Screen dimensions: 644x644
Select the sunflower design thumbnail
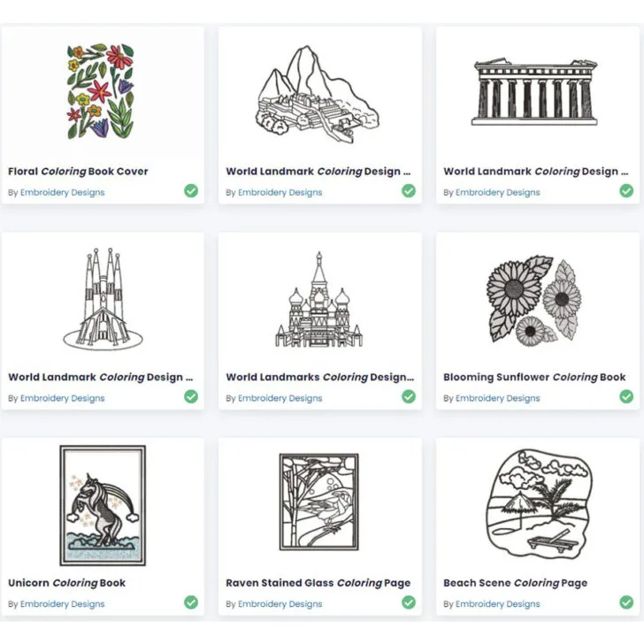(534, 301)
